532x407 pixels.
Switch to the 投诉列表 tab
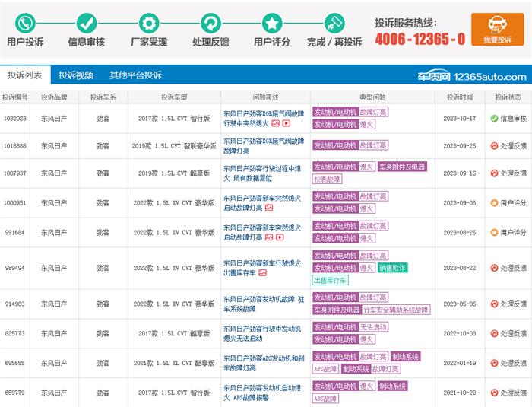[x=25, y=75]
